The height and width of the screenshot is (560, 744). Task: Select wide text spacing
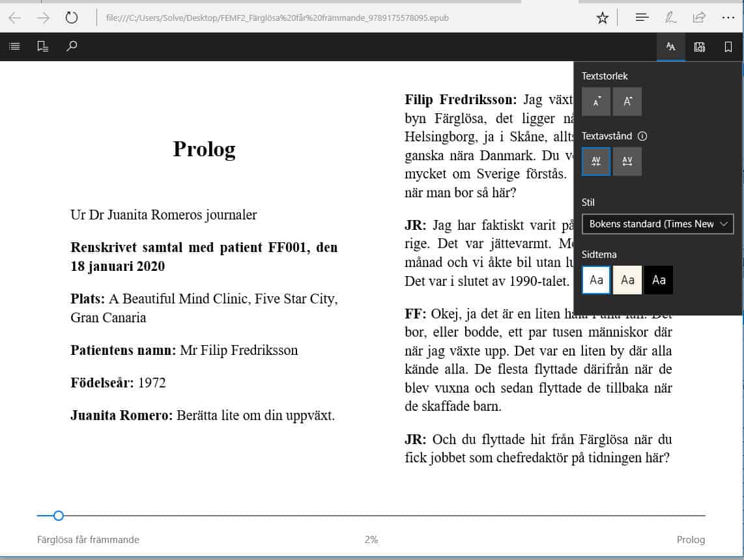point(627,161)
